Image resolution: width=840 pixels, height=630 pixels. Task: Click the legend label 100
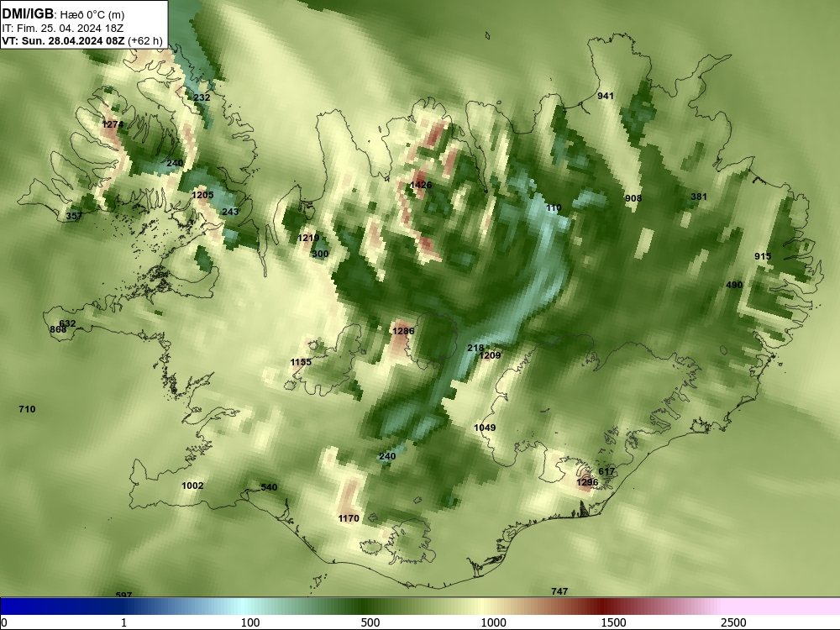click(x=250, y=622)
